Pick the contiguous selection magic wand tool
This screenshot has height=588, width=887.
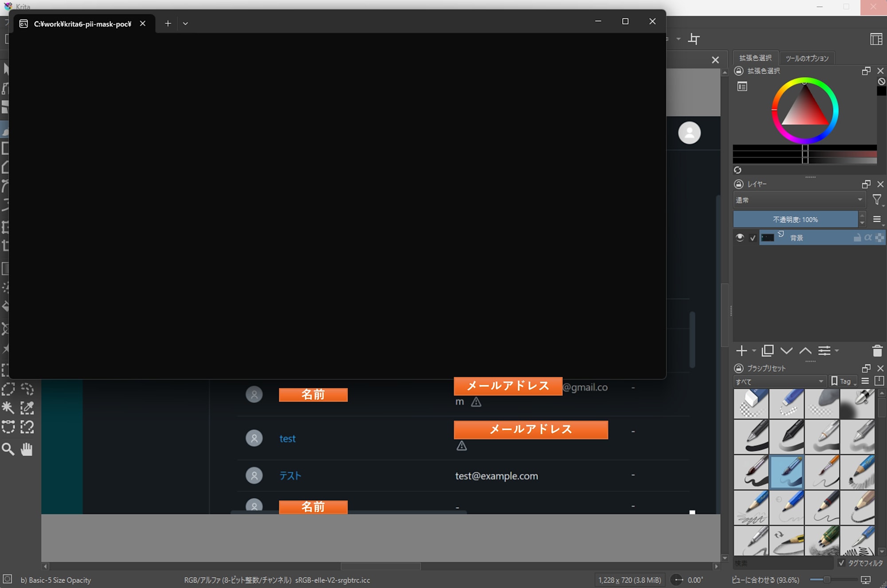pos(8,408)
